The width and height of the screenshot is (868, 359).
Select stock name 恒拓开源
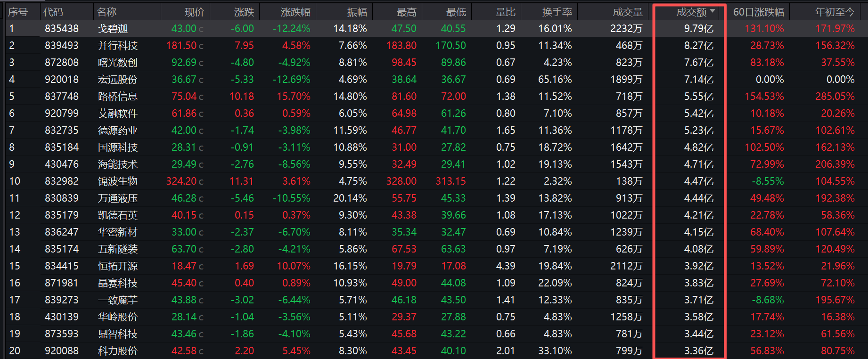tap(118, 266)
